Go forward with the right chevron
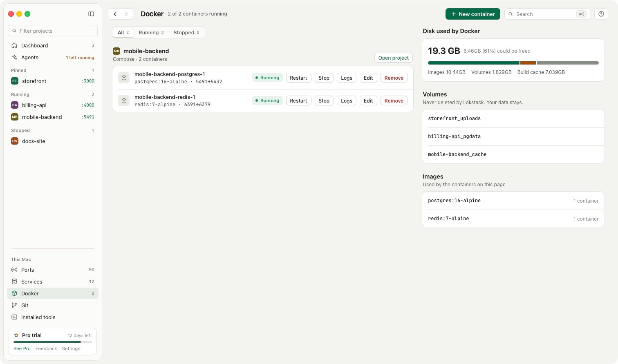618x364 pixels. tap(126, 14)
